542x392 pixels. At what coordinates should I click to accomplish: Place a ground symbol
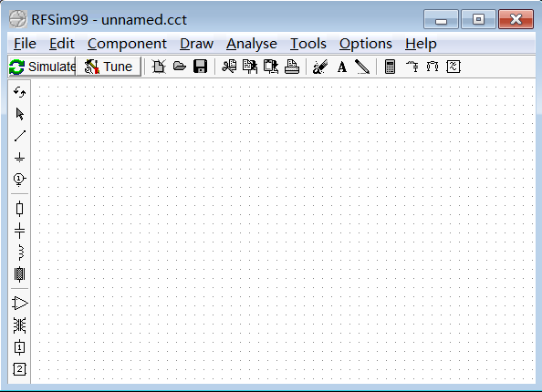(x=20, y=158)
